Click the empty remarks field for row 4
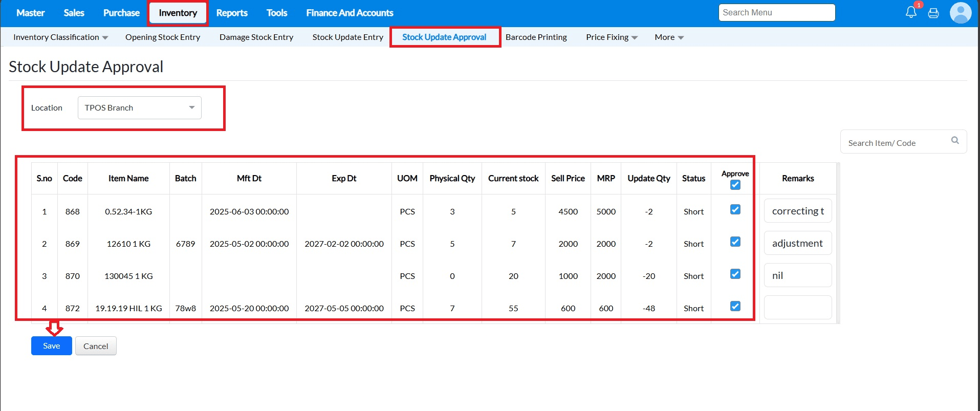The height and width of the screenshot is (411, 980). [x=797, y=308]
